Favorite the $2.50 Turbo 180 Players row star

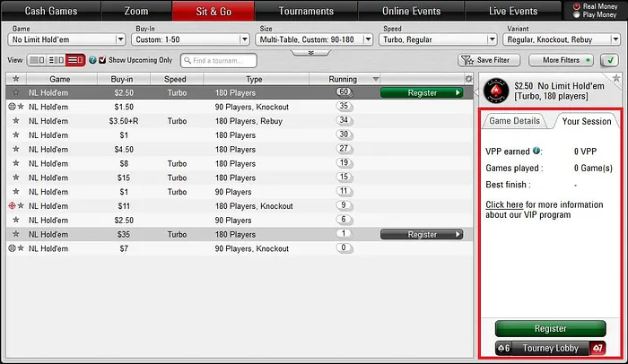click(x=16, y=92)
